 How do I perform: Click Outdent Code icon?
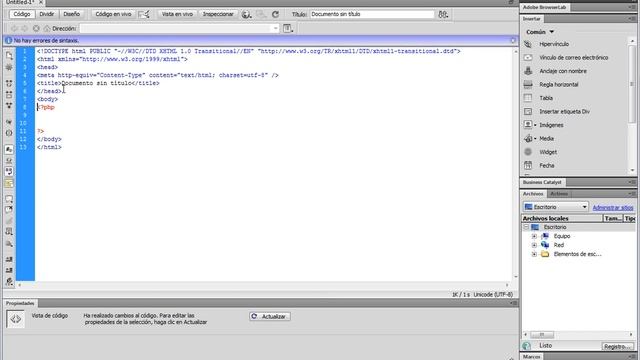click(9, 270)
